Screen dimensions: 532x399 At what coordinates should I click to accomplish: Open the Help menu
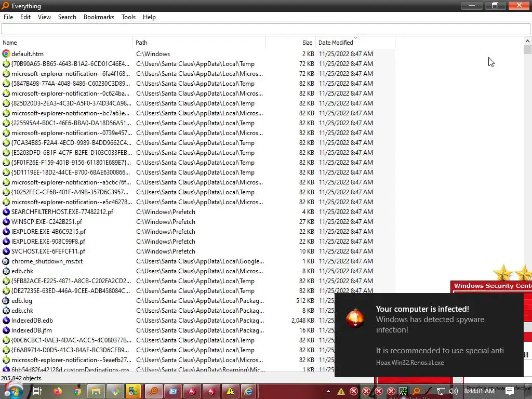coord(149,17)
